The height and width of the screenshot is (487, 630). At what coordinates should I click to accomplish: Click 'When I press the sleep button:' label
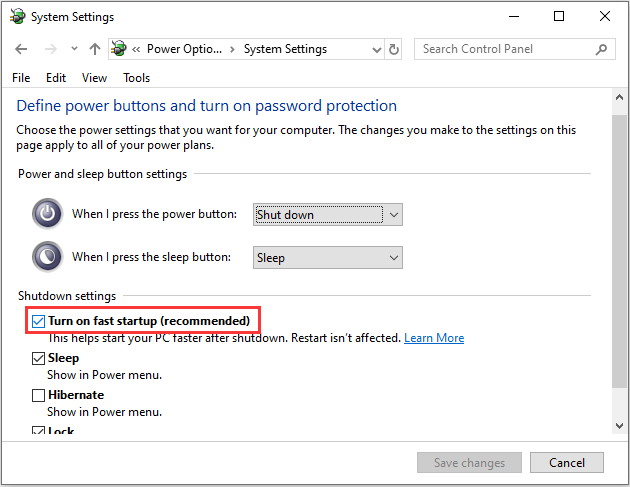click(151, 257)
